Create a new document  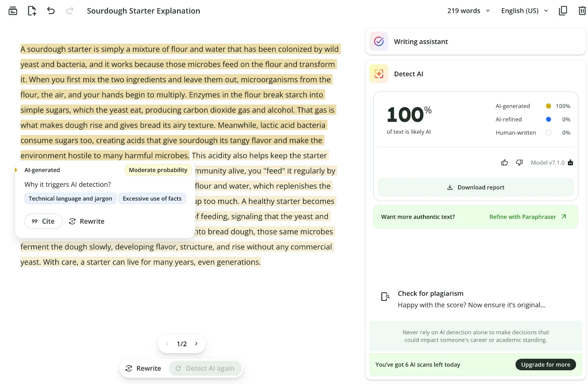pyautogui.click(x=32, y=11)
